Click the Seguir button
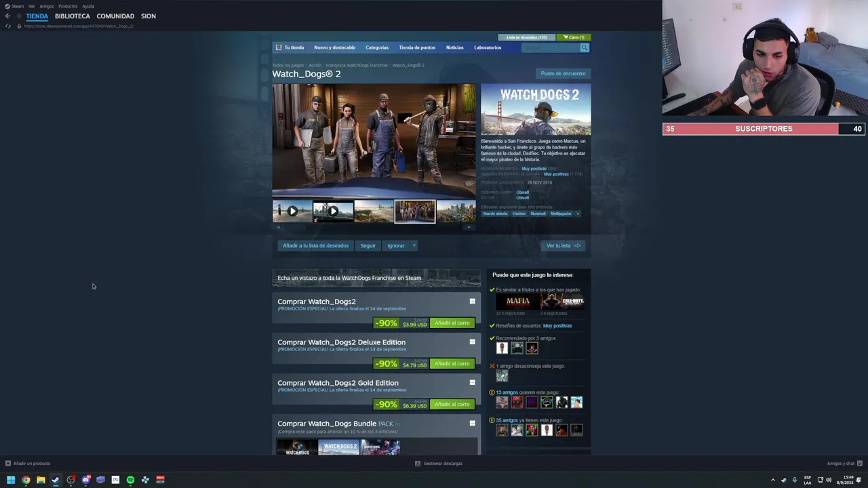This screenshot has height=488, width=868. (368, 245)
